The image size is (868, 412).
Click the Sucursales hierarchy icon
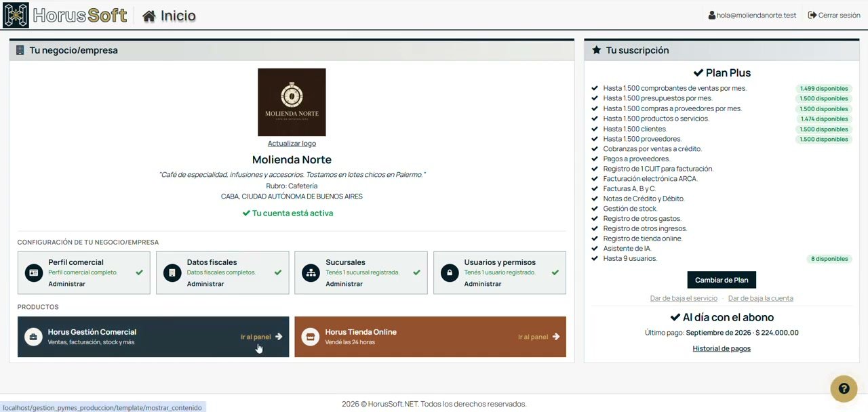[x=311, y=272]
